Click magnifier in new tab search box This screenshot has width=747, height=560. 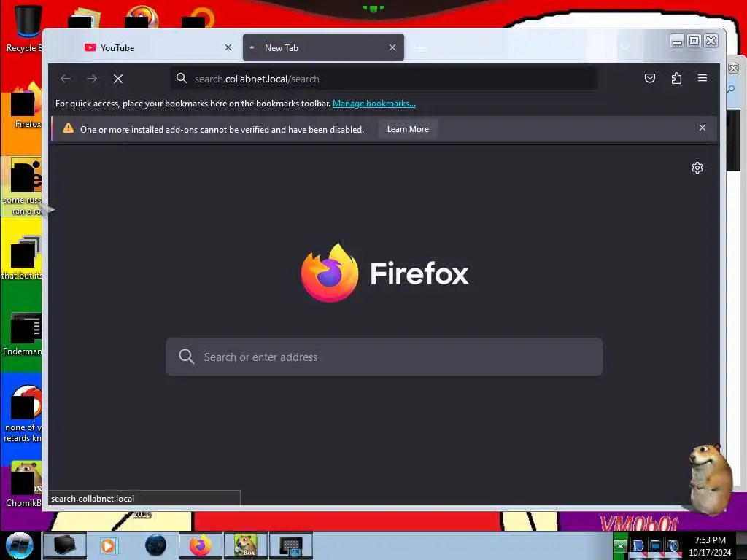pyautogui.click(x=186, y=357)
